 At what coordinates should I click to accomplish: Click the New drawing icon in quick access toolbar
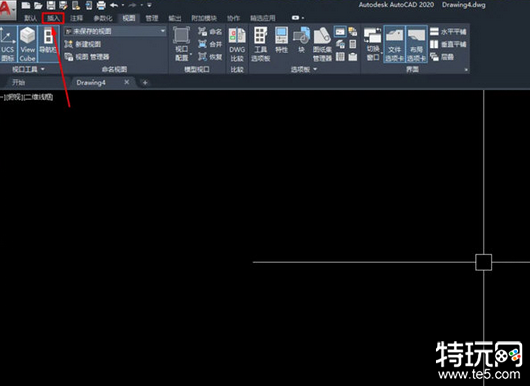pos(26,5)
